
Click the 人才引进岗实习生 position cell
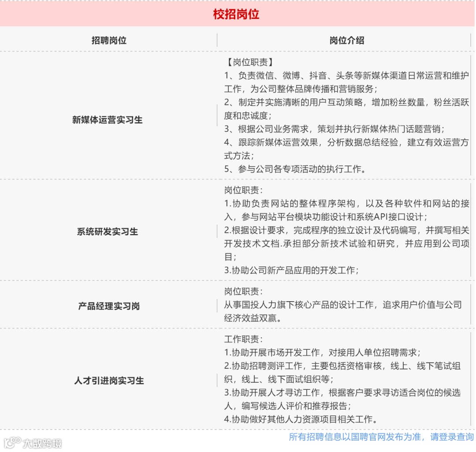[109, 380]
